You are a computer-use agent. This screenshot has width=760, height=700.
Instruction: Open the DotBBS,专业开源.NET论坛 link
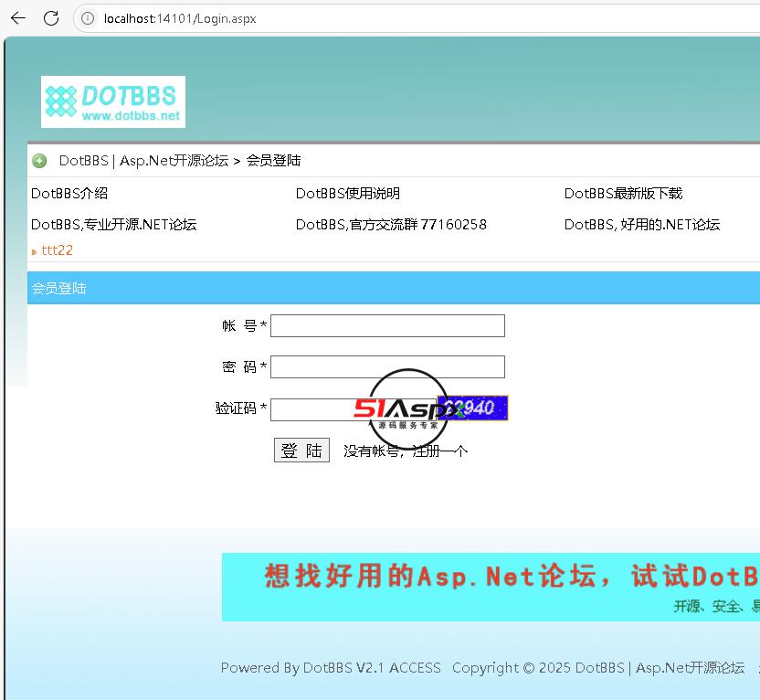[x=113, y=225]
